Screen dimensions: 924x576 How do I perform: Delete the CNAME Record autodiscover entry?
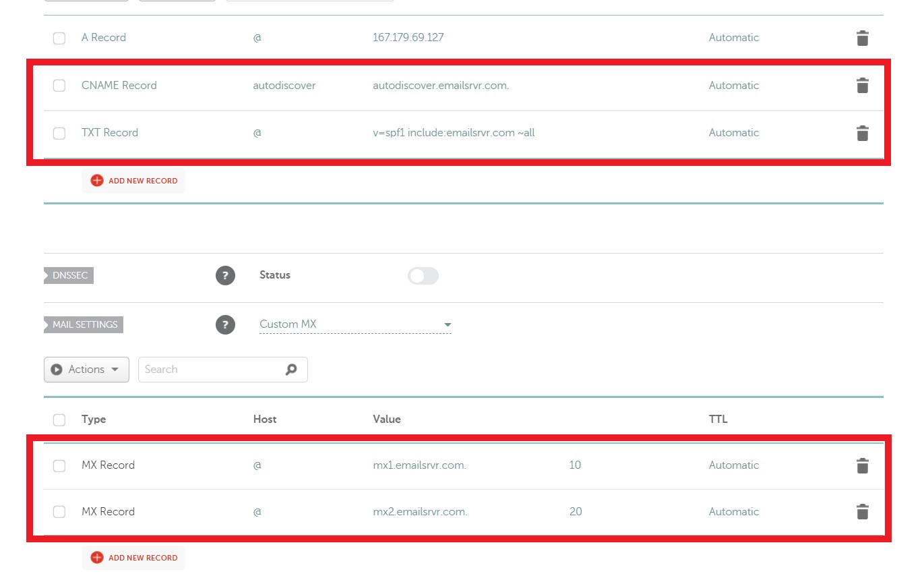[862, 86]
